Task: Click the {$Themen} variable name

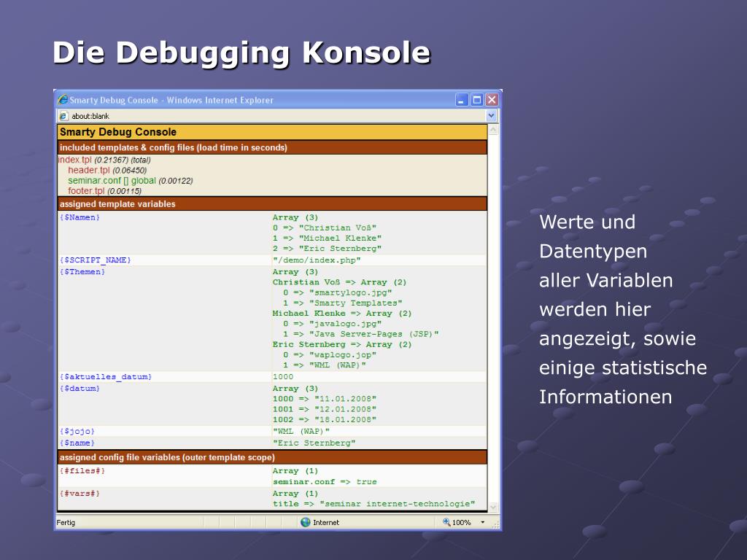Action: tap(82, 272)
